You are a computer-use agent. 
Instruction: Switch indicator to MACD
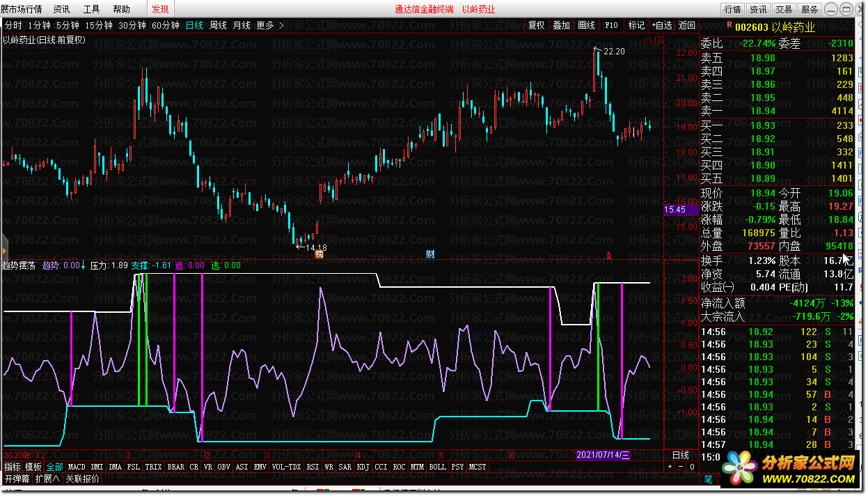tap(77, 467)
